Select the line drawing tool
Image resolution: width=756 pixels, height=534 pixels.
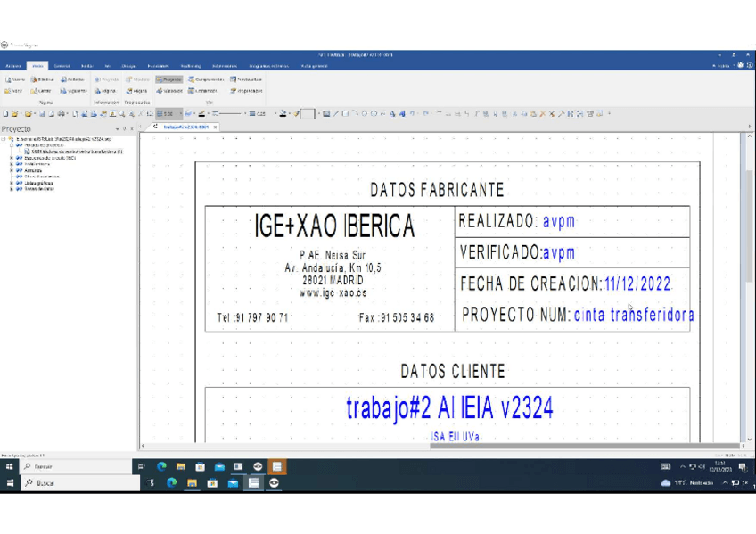coord(335,114)
